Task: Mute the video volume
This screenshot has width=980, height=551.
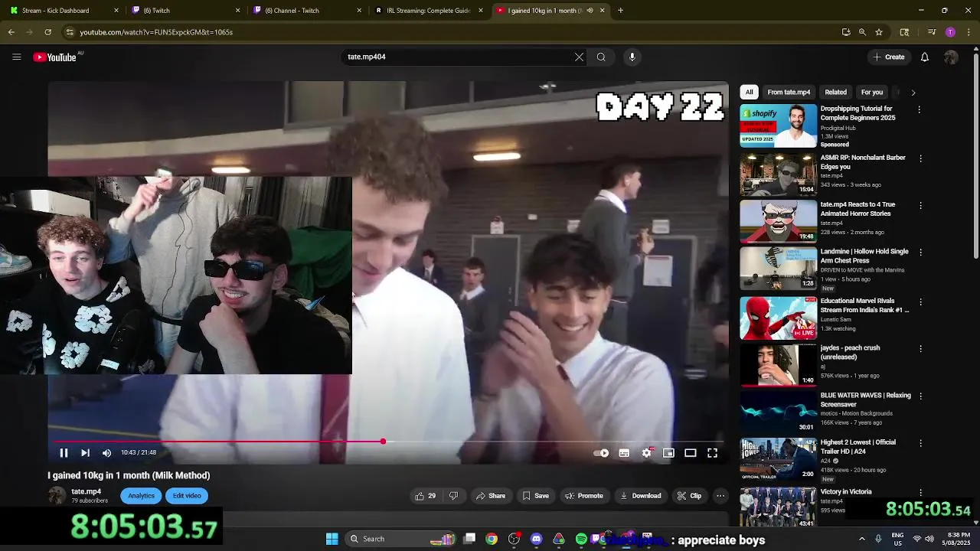Action: (x=106, y=453)
